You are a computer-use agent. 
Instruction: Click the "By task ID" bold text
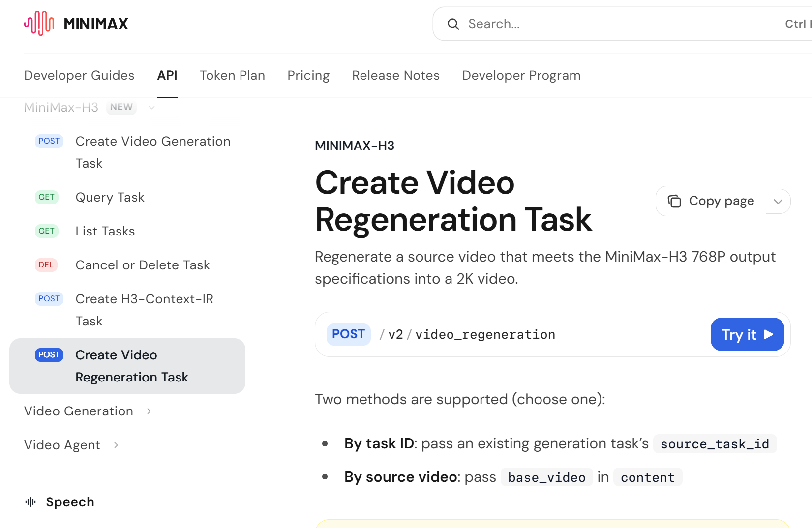379,443
